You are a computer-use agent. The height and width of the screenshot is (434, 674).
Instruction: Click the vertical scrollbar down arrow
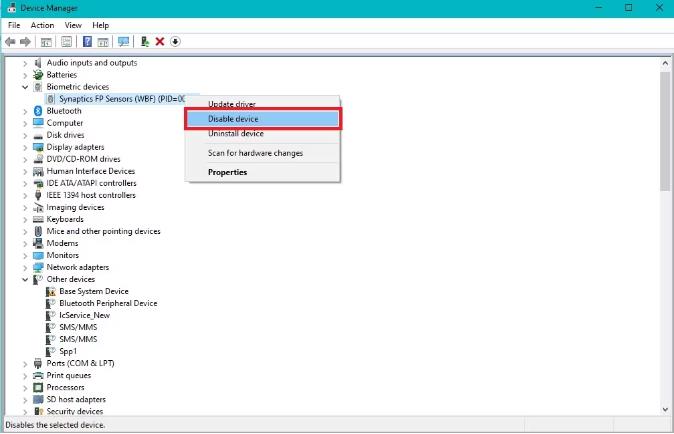665,410
